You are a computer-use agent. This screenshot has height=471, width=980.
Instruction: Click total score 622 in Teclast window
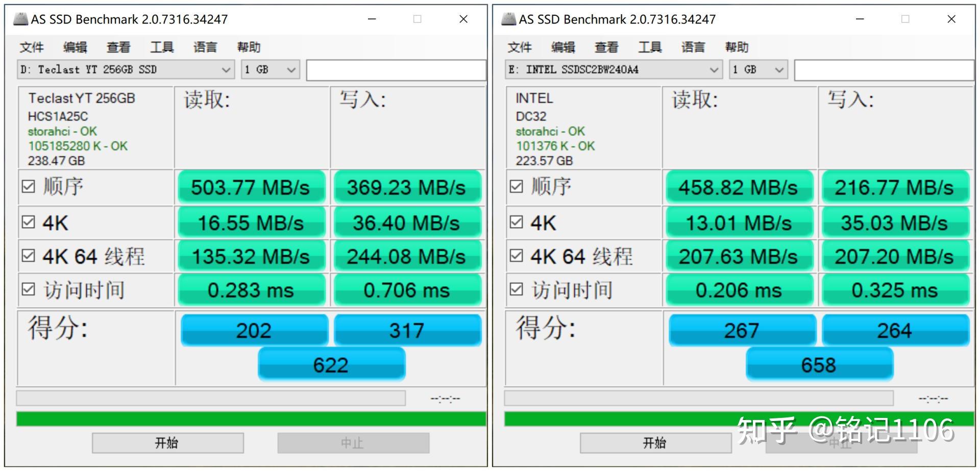coord(331,364)
